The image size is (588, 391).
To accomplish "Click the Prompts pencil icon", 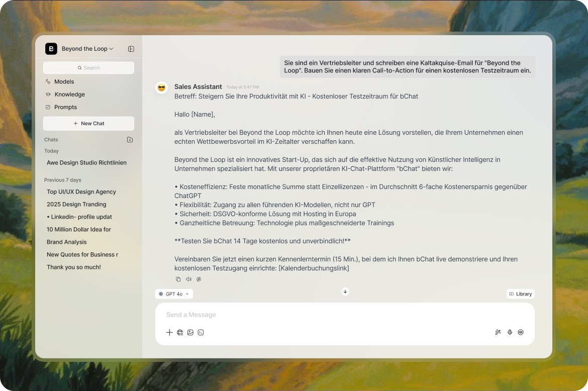I will point(48,107).
